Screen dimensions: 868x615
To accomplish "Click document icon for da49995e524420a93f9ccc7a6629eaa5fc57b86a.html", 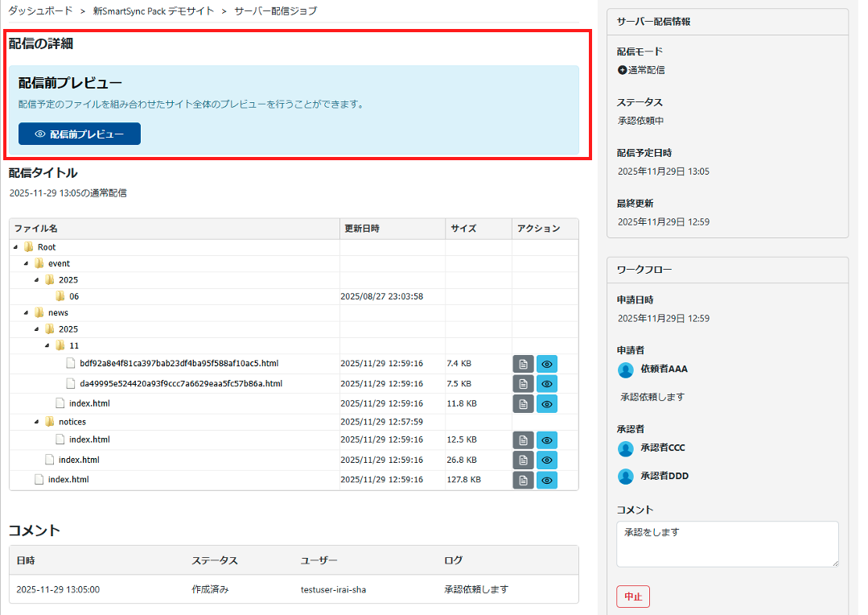I will pyautogui.click(x=523, y=384).
